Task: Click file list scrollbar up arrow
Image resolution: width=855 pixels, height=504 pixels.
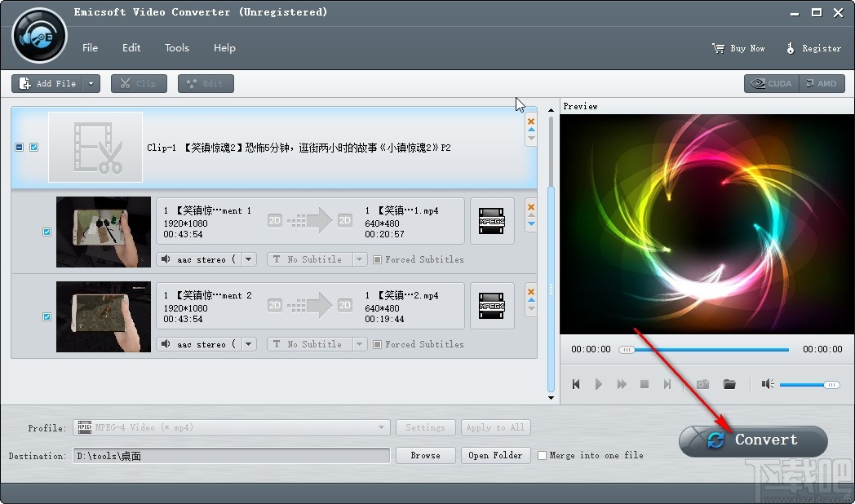Action: [551, 109]
